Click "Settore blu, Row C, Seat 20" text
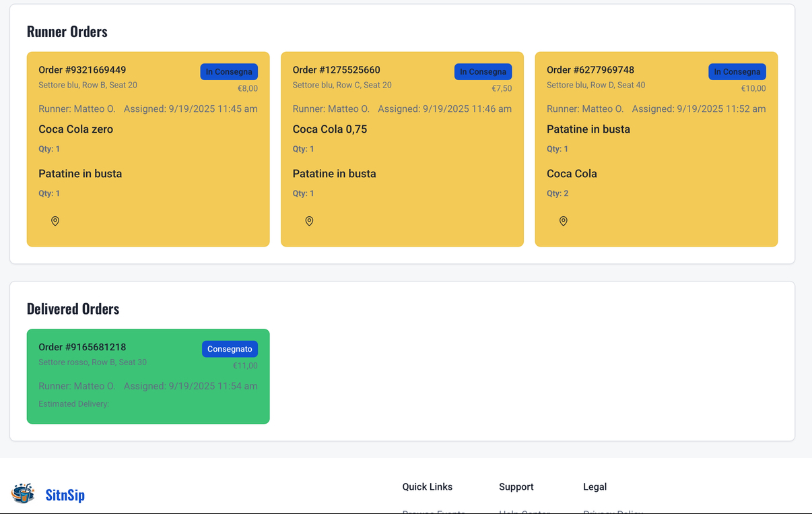The width and height of the screenshot is (812, 514). [x=342, y=85]
